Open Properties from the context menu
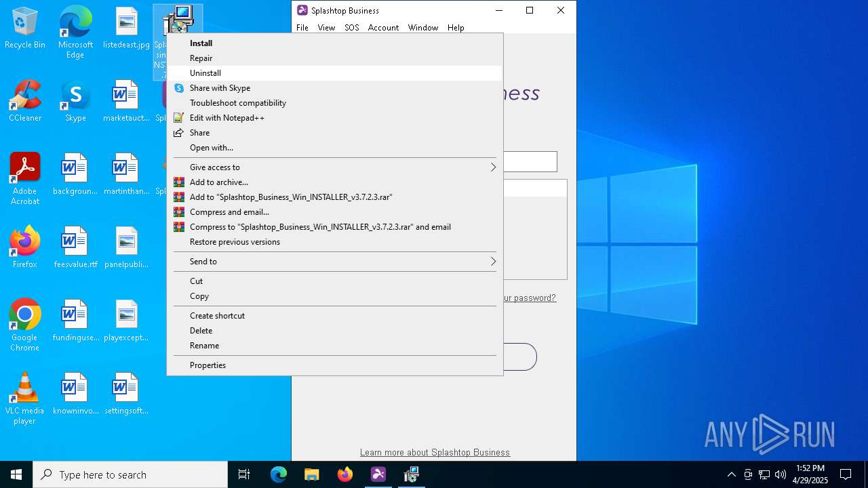Viewport: 868px width, 488px height. coord(334,365)
